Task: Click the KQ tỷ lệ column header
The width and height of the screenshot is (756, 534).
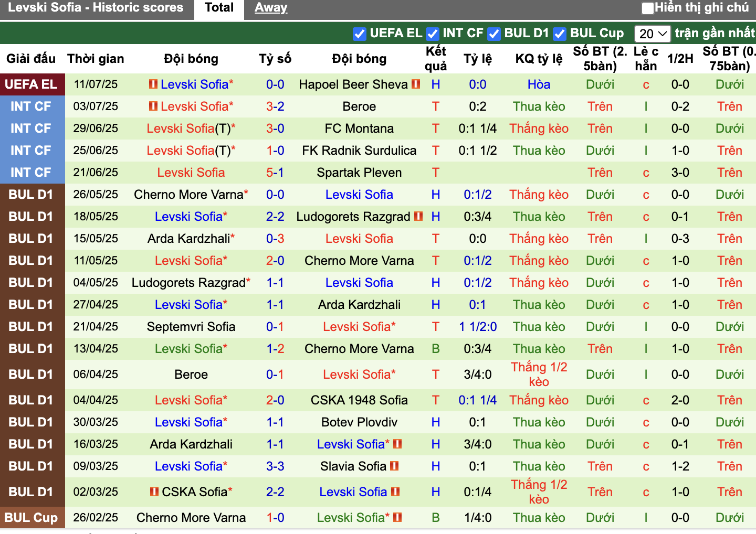Action: pyautogui.click(x=539, y=59)
